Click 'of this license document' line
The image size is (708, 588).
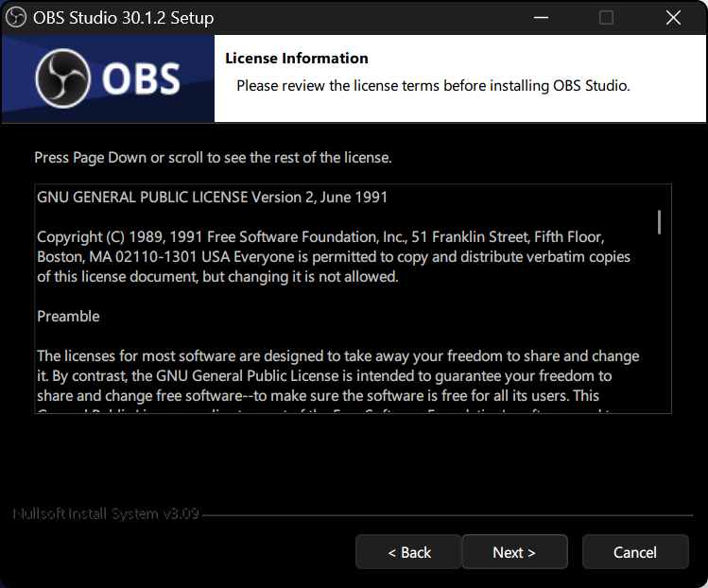pyautogui.click(x=217, y=276)
